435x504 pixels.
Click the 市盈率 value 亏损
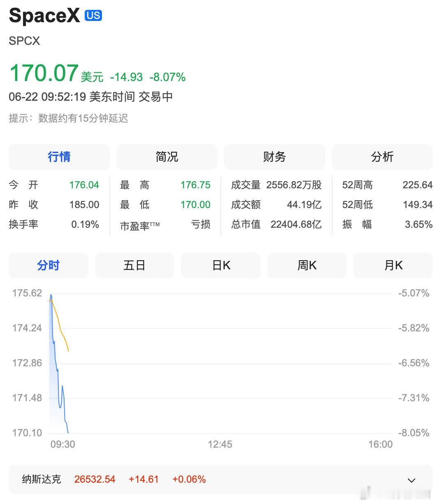point(201,224)
